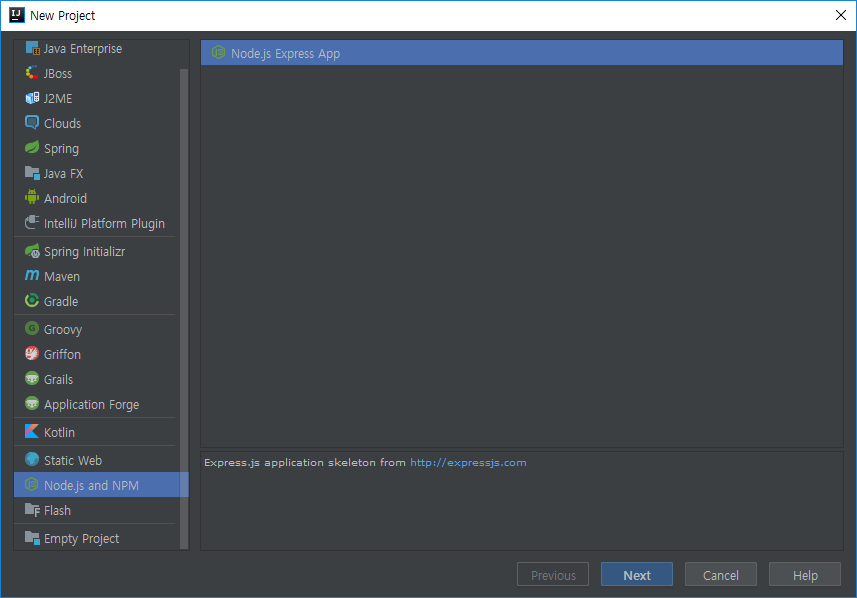Click the Groovy G icon
Image resolution: width=857 pixels, height=598 pixels.
[32, 329]
